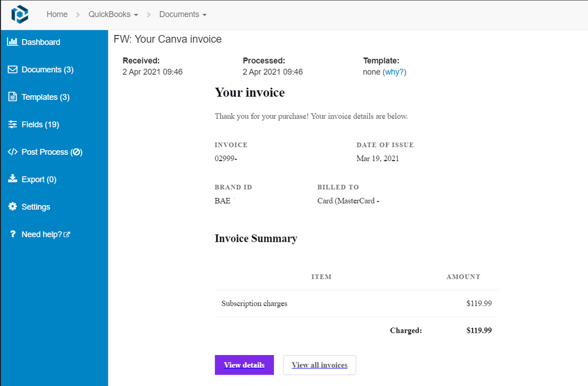Select Documents (3) in the sidebar
Screen dimensions: 588x386
(47, 69)
